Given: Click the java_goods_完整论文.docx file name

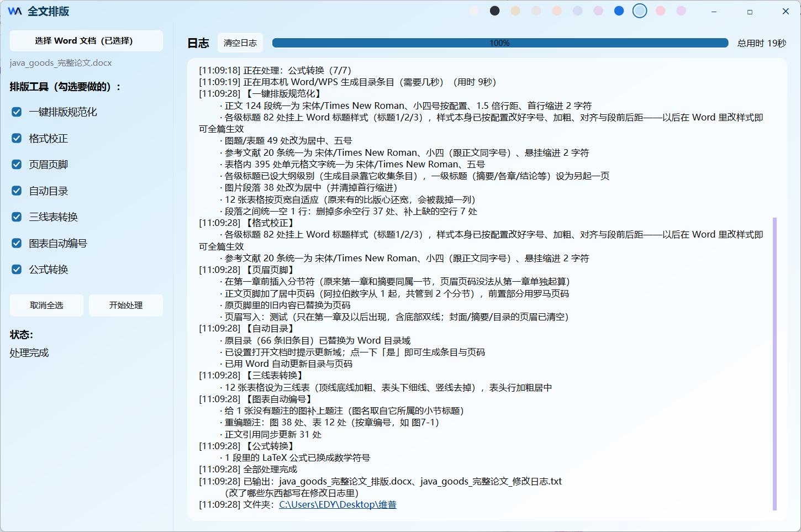Looking at the screenshot, I should [61, 62].
